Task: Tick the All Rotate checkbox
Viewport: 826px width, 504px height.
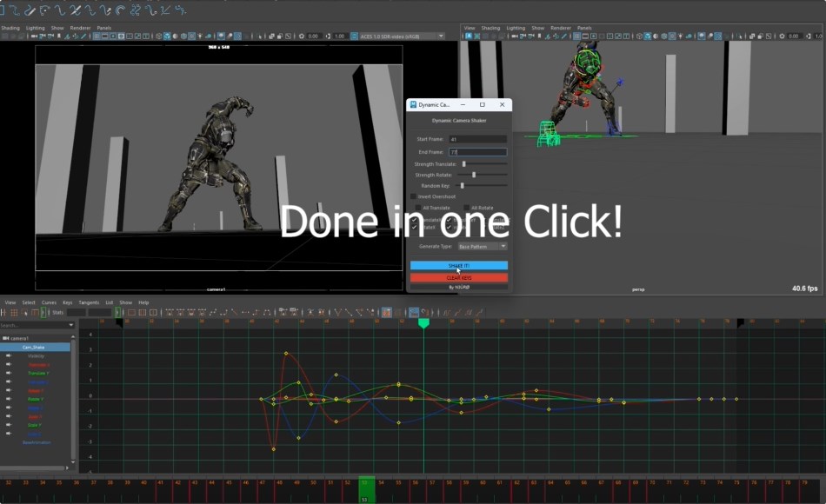Action: (x=467, y=208)
